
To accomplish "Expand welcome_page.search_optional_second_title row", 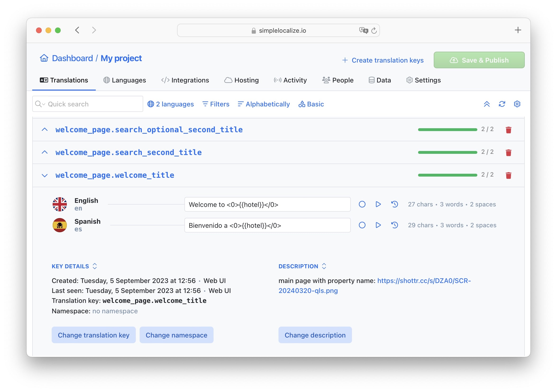I will point(45,130).
